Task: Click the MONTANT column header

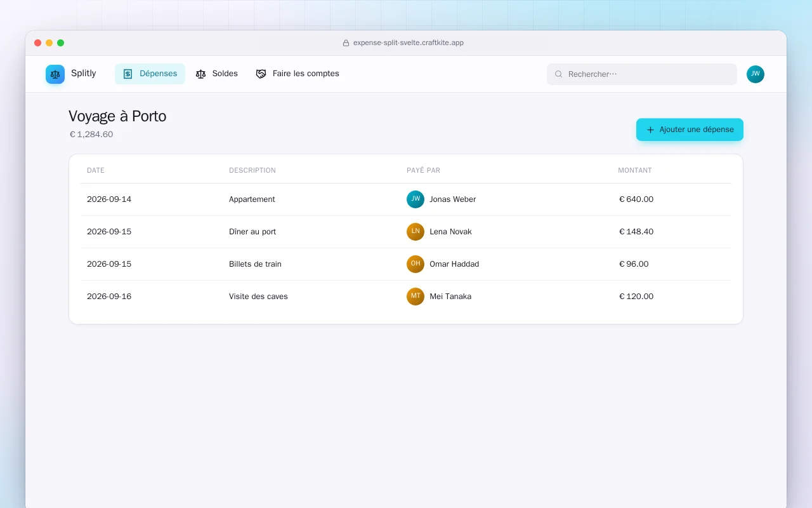Action: click(635, 171)
